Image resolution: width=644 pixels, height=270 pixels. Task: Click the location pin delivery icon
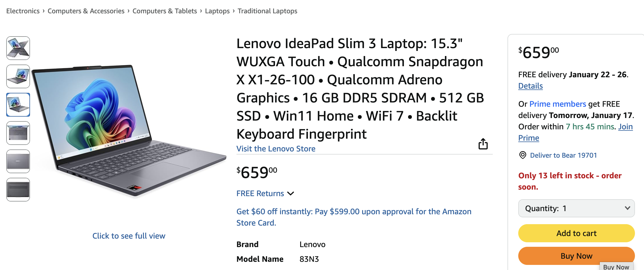523,155
